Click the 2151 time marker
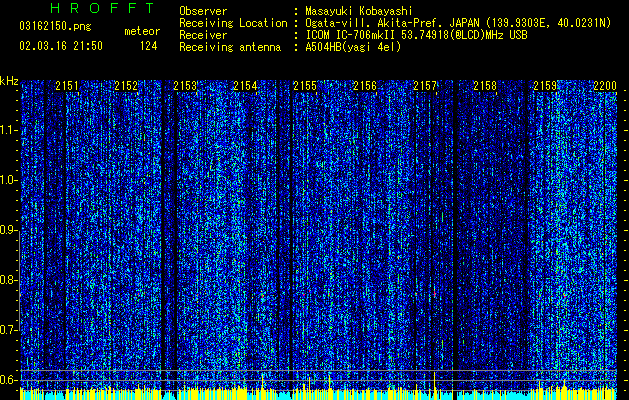Viewport: 629px width, 400px height. click(x=67, y=86)
